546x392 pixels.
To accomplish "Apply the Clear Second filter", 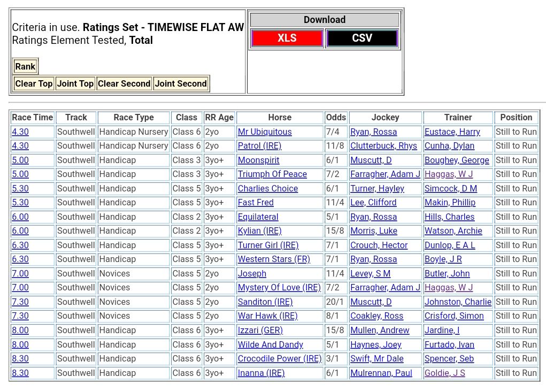I will (x=124, y=83).
